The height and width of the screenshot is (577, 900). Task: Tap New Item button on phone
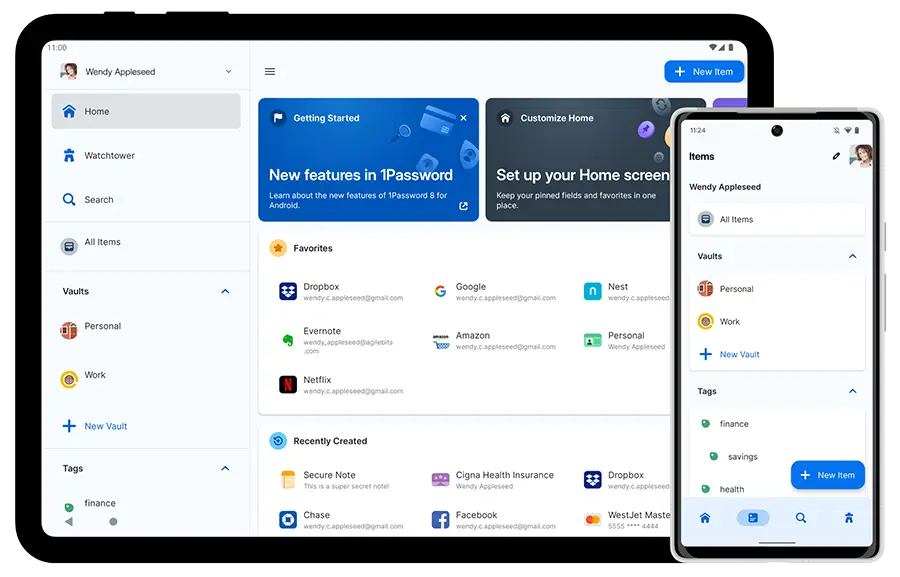click(x=828, y=475)
